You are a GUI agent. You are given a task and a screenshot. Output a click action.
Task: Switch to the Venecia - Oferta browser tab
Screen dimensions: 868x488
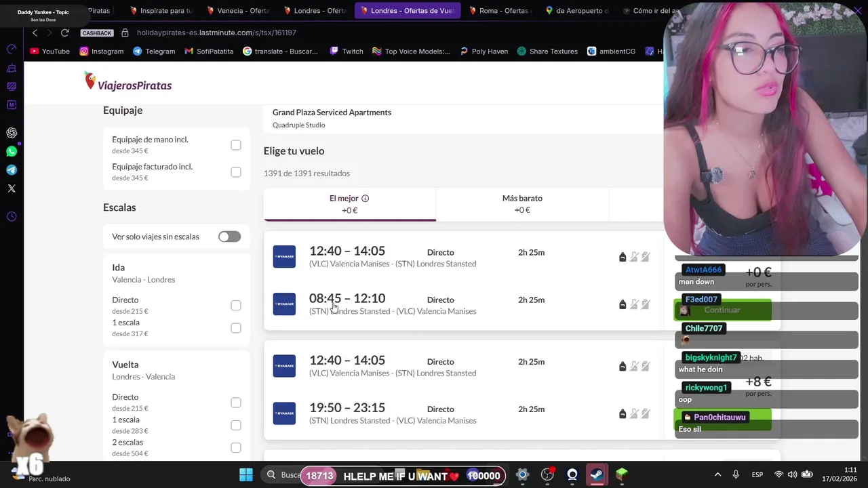tap(238, 11)
